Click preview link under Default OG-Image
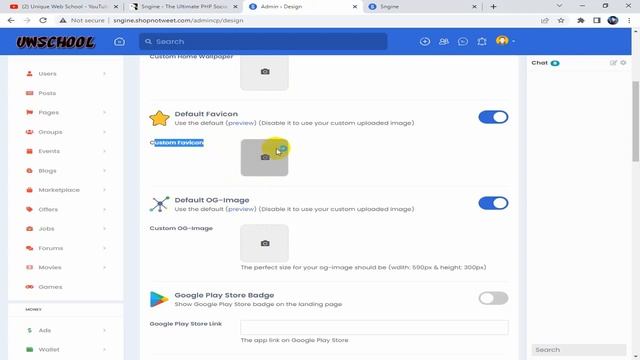 [x=240, y=209]
